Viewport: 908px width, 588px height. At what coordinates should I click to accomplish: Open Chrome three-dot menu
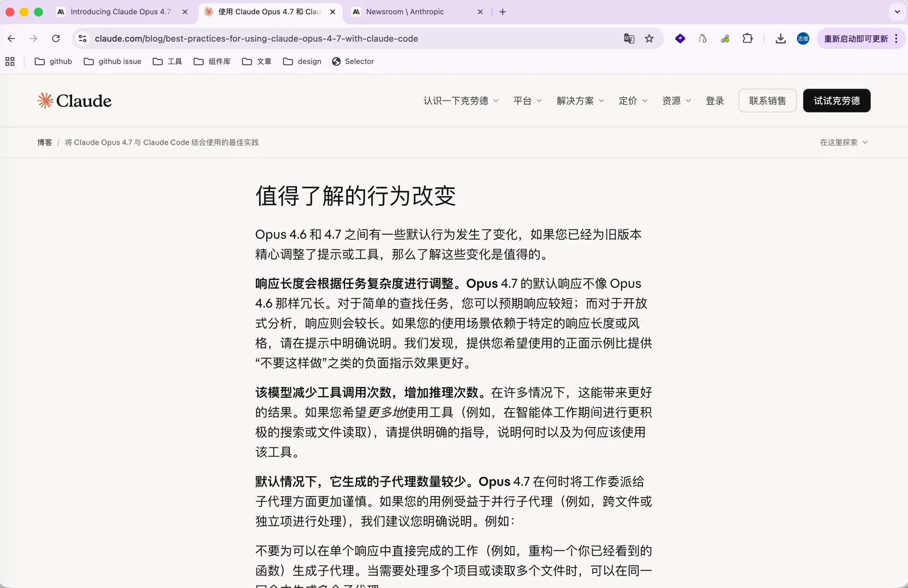[x=896, y=39]
